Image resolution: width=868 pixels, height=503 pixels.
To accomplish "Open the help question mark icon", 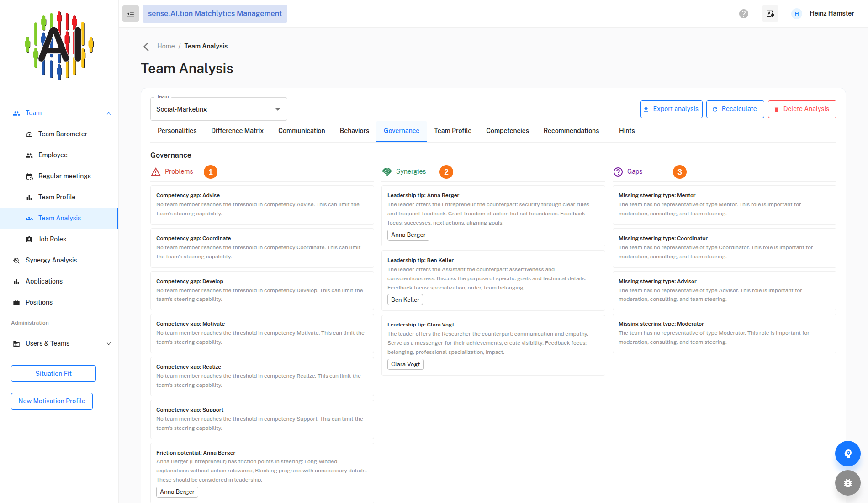I will (744, 14).
